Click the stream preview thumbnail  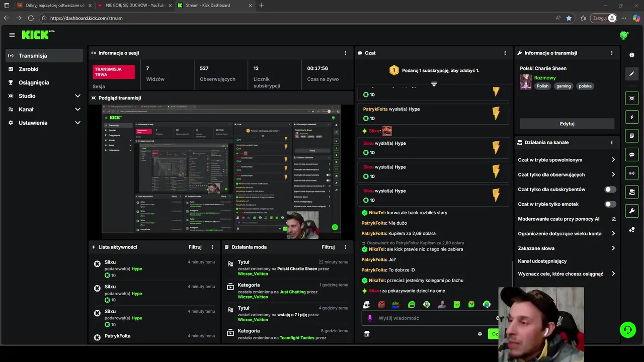(x=221, y=172)
